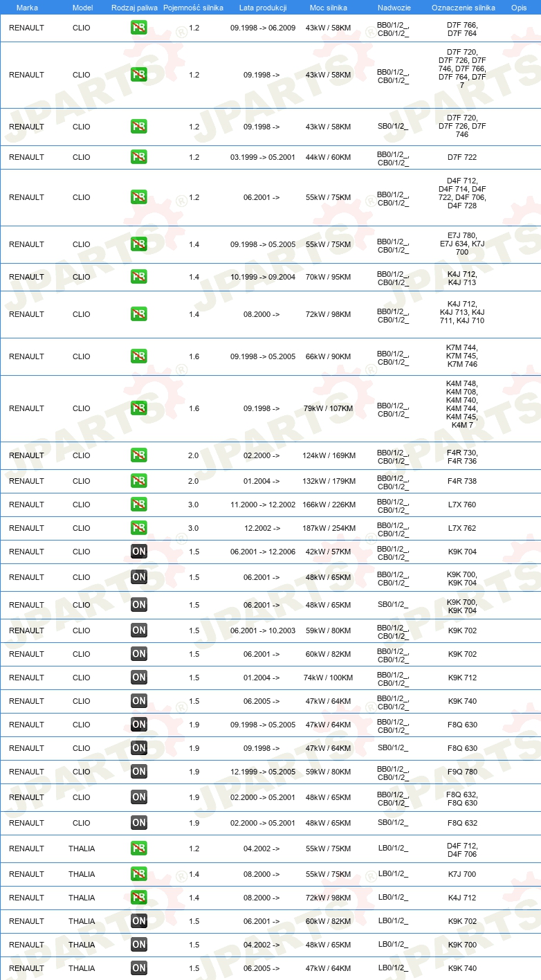The width and height of the screenshot is (541, 980).
Task: Select the K7M 744, K7M 745, K7M 746 cell
Action: [462, 356]
